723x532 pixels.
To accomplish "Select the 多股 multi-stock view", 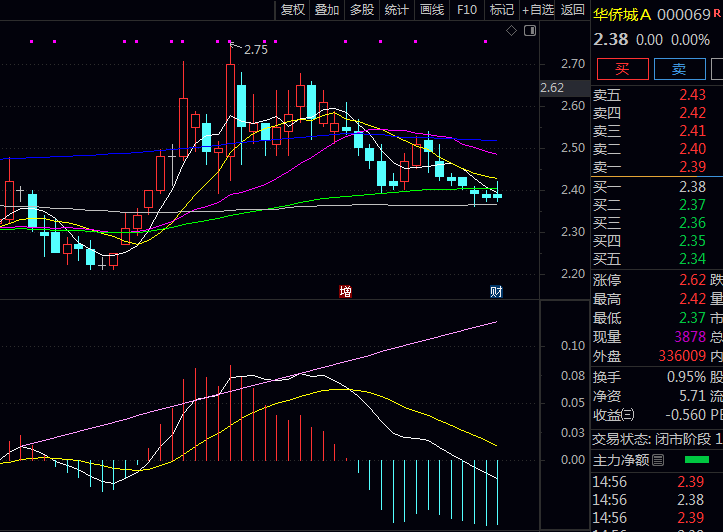I will [361, 10].
